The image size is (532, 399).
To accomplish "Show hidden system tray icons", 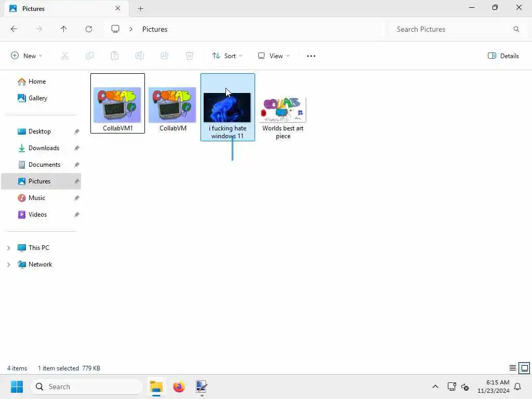I will (435, 387).
